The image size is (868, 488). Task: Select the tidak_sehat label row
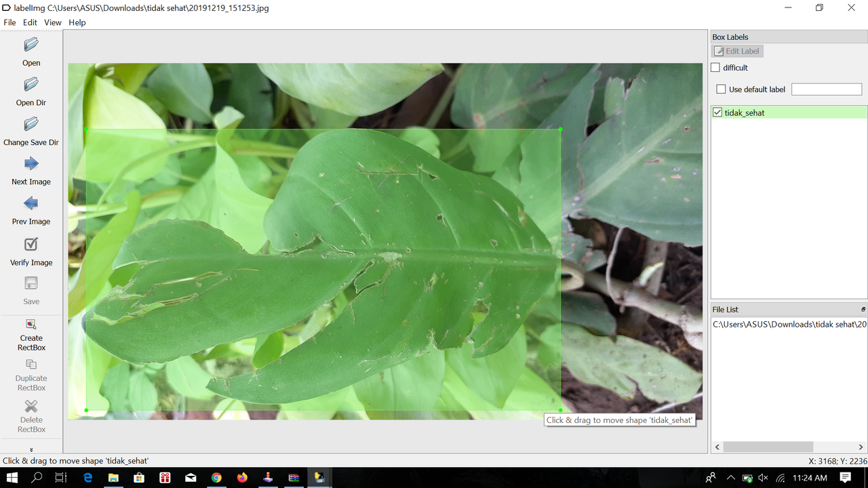tap(789, 113)
